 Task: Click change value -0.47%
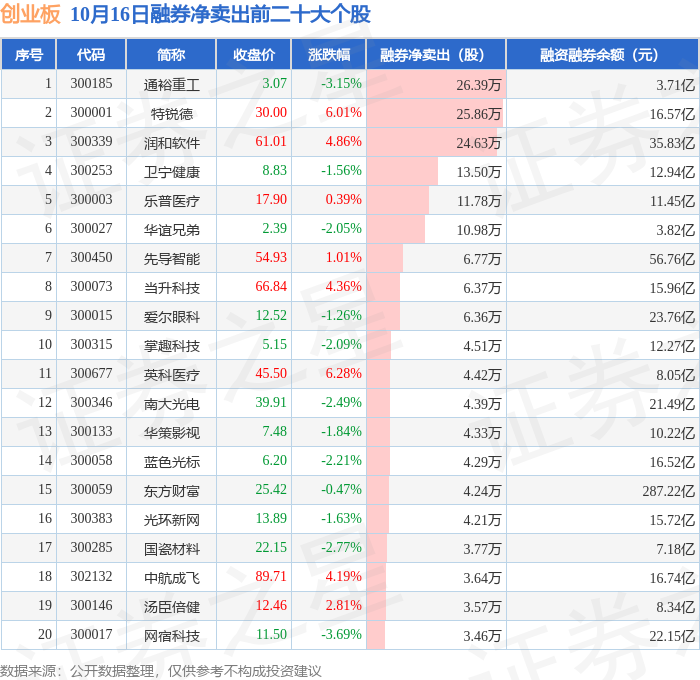point(342,489)
